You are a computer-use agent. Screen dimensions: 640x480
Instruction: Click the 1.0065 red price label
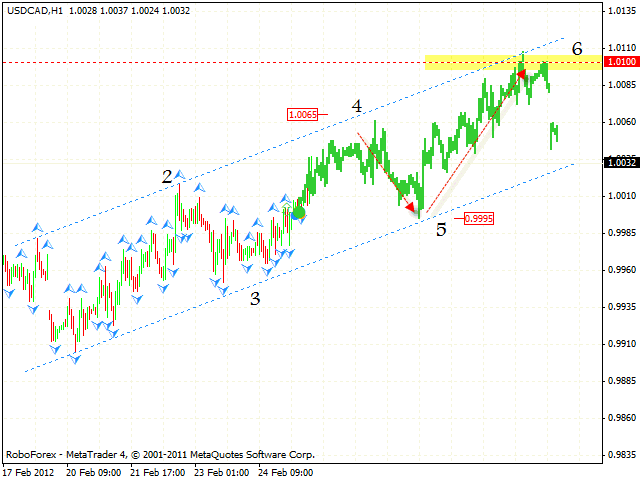[302, 114]
